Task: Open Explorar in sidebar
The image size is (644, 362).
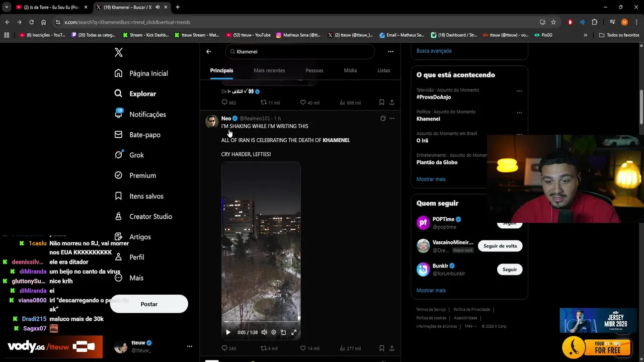Action: (x=135, y=94)
